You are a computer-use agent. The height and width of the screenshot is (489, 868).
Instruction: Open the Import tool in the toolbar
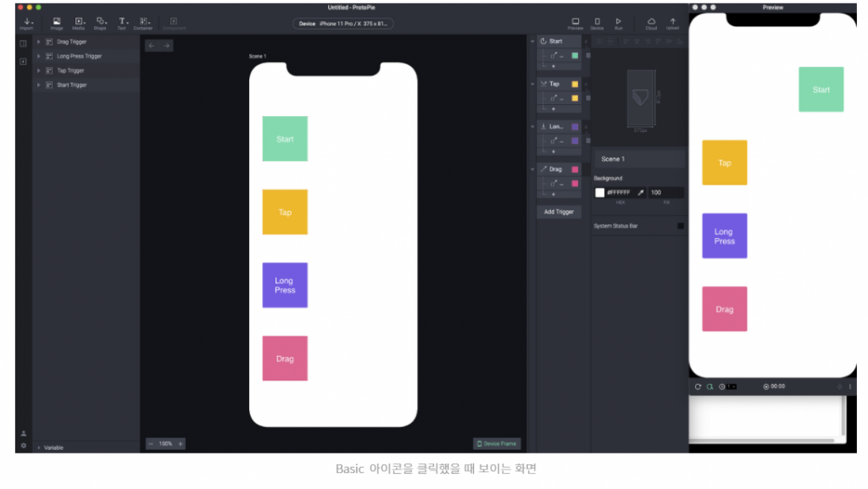(x=26, y=23)
